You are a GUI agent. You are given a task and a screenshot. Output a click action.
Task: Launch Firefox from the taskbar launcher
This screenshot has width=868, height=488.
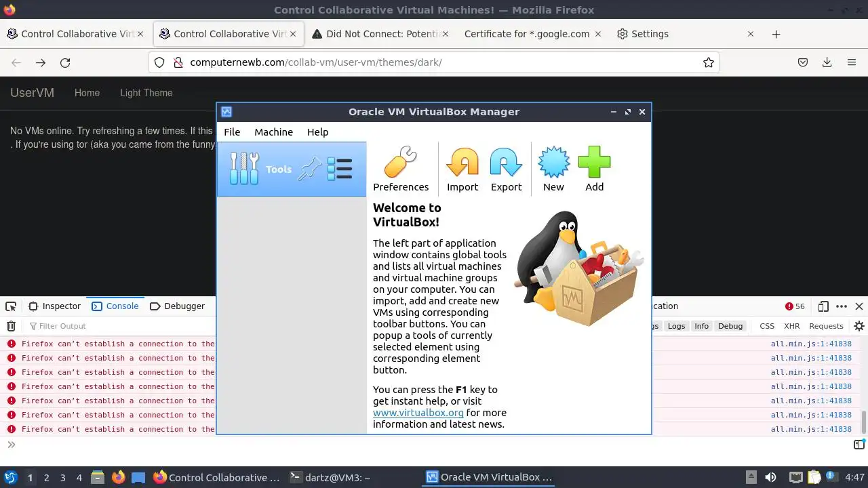click(x=118, y=477)
